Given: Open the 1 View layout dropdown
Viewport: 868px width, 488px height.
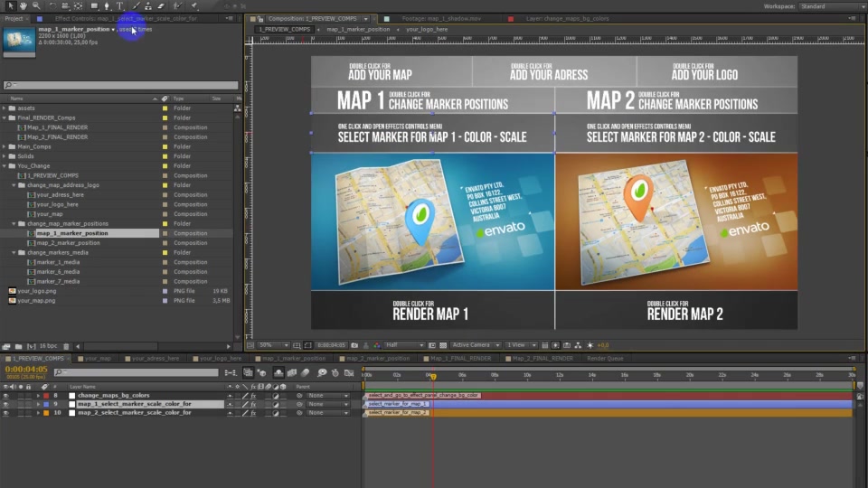Looking at the screenshot, I should 521,345.
